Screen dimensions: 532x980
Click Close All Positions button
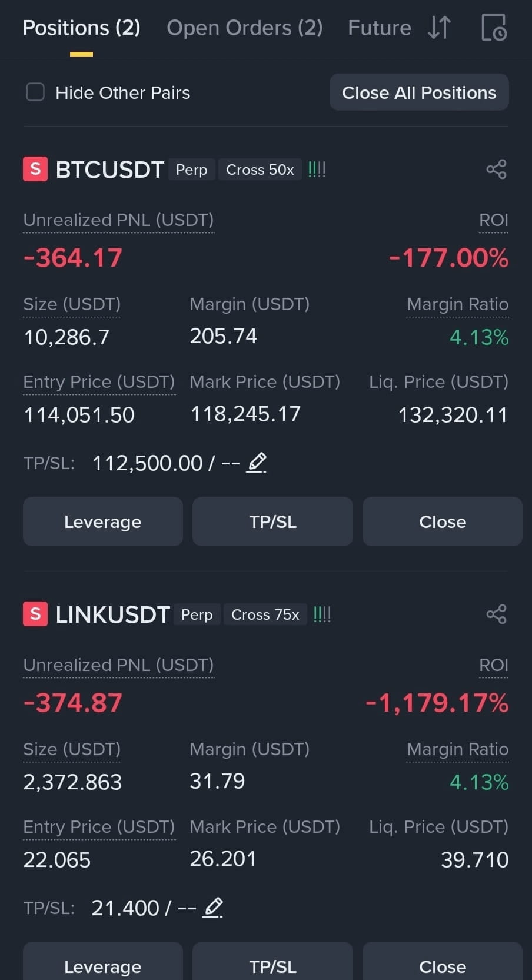419,92
